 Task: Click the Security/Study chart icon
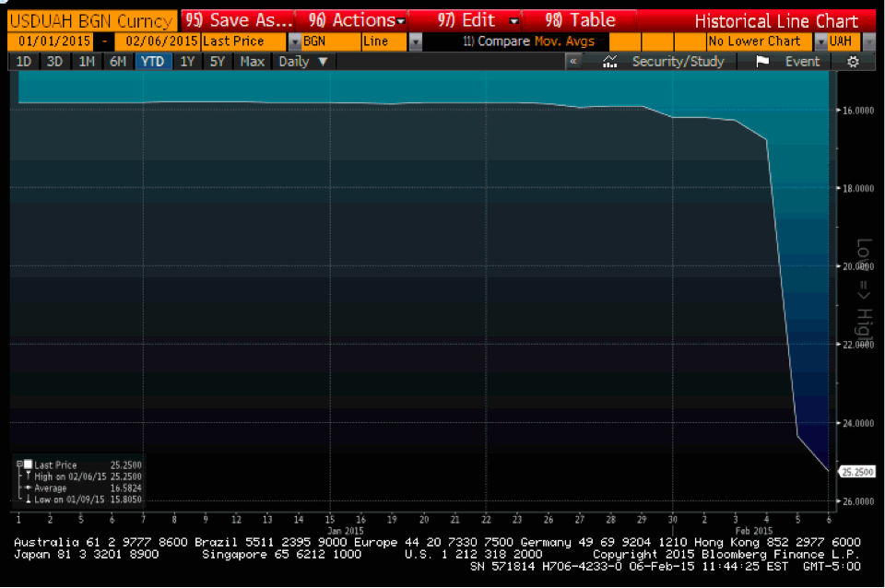[609, 62]
